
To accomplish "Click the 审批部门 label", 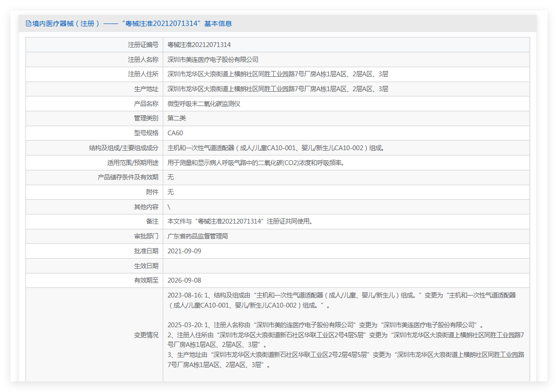I will (x=146, y=236).
